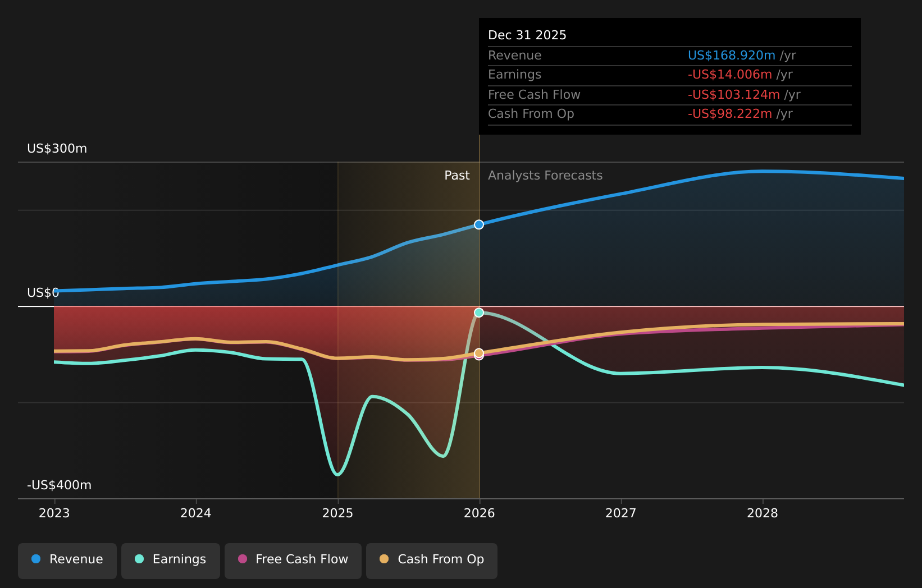This screenshot has width=922, height=588.
Task: Click the -US$103.124m free cash flow value
Action: click(x=733, y=95)
